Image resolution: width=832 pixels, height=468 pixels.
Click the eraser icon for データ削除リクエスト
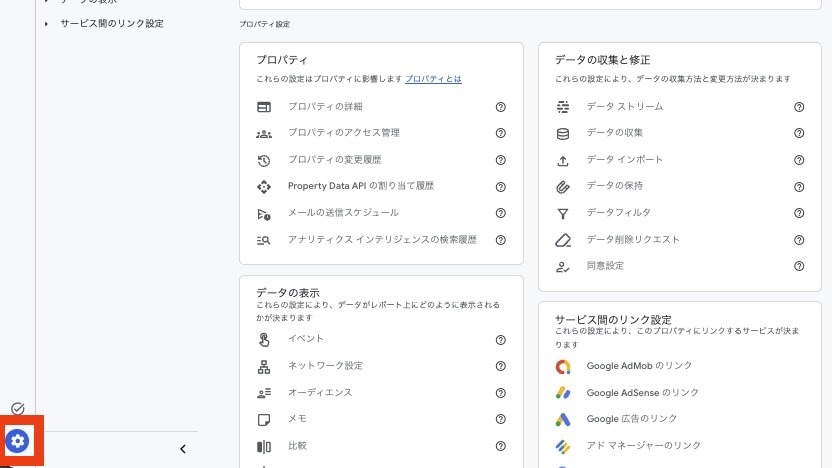pyautogui.click(x=563, y=240)
